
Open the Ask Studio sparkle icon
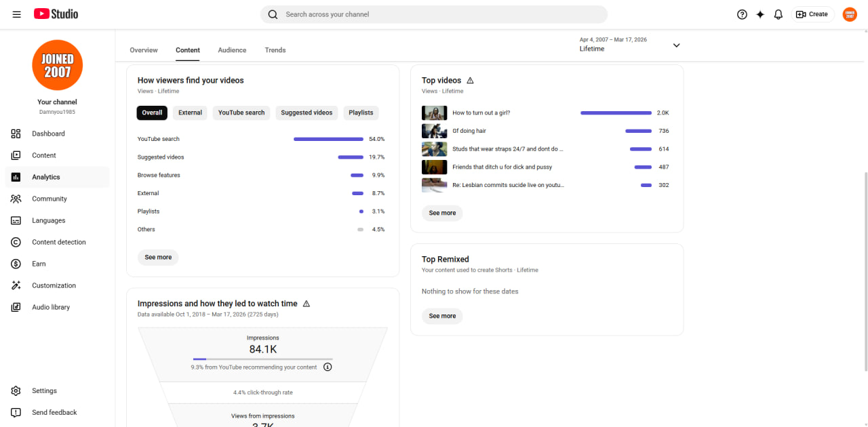[760, 14]
